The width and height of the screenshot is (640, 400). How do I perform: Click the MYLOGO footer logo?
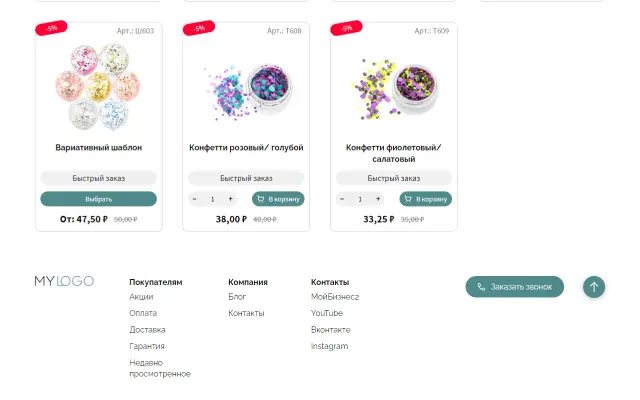(64, 282)
